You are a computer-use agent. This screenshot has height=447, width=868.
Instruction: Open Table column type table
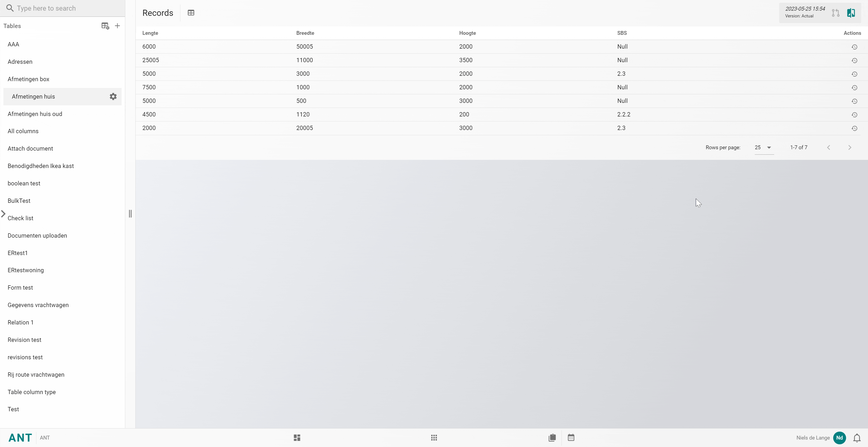click(x=62, y=392)
